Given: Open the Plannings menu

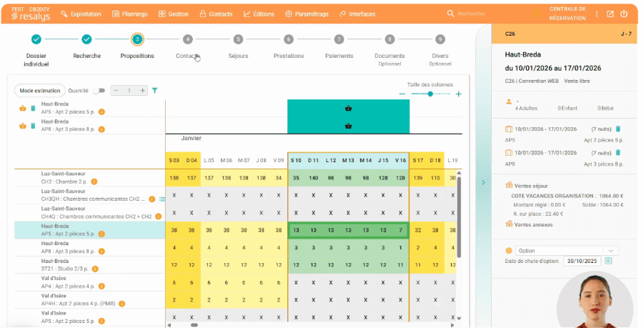Looking at the screenshot, I should click(x=130, y=14).
